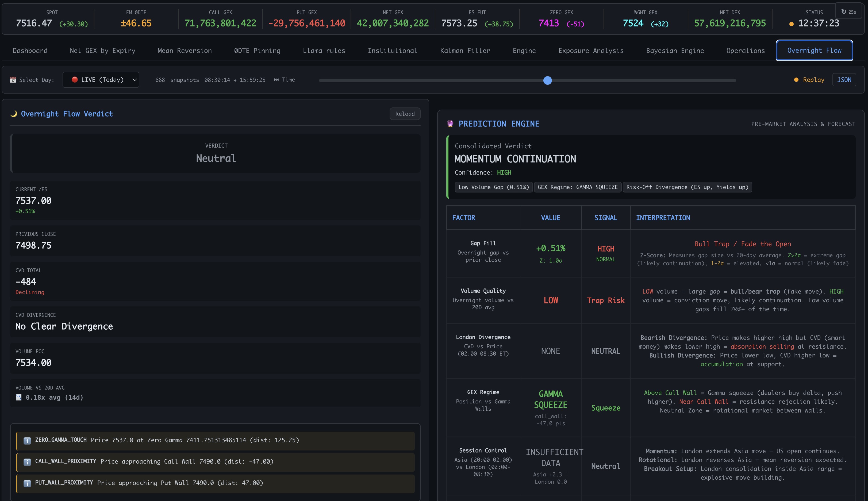The image size is (868, 501).
Task: Click the rewind icon next to Time
Action: 276,80
